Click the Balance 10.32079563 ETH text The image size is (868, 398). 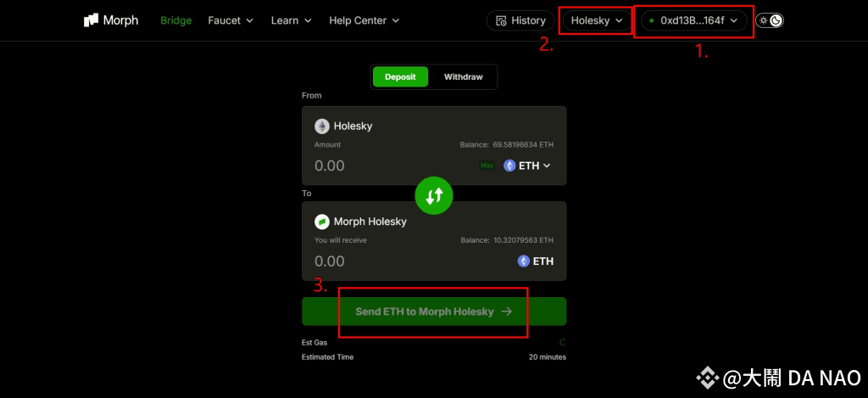click(507, 240)
